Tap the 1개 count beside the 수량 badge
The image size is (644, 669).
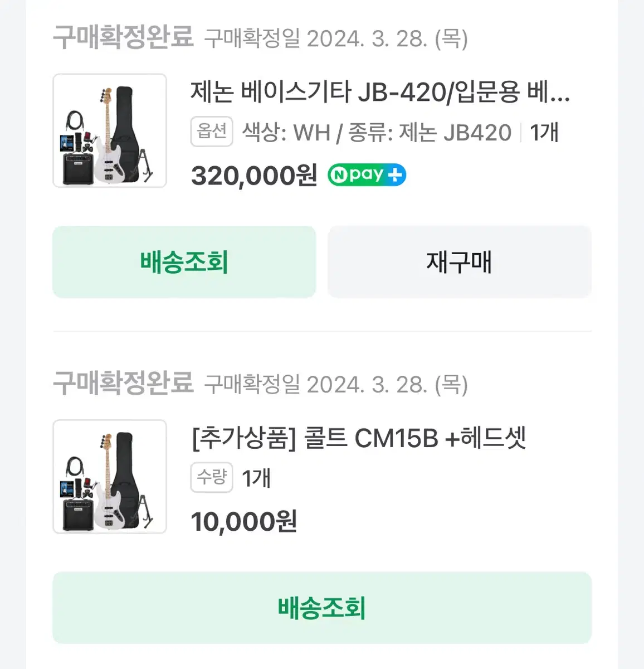pos(256,478)
